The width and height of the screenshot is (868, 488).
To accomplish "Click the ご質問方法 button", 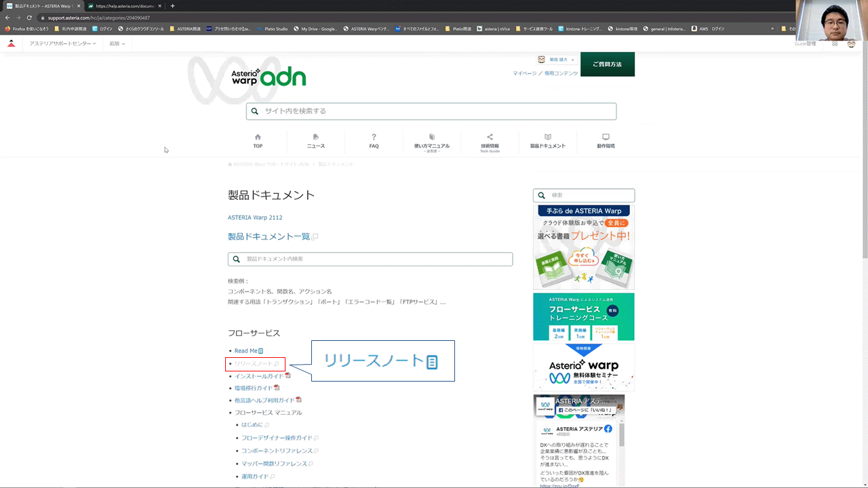I will 608,64.
